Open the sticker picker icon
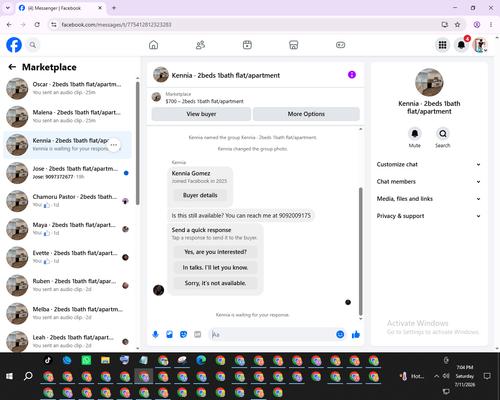500x400 pixels. pyautogui.click(x=183, y=334)
